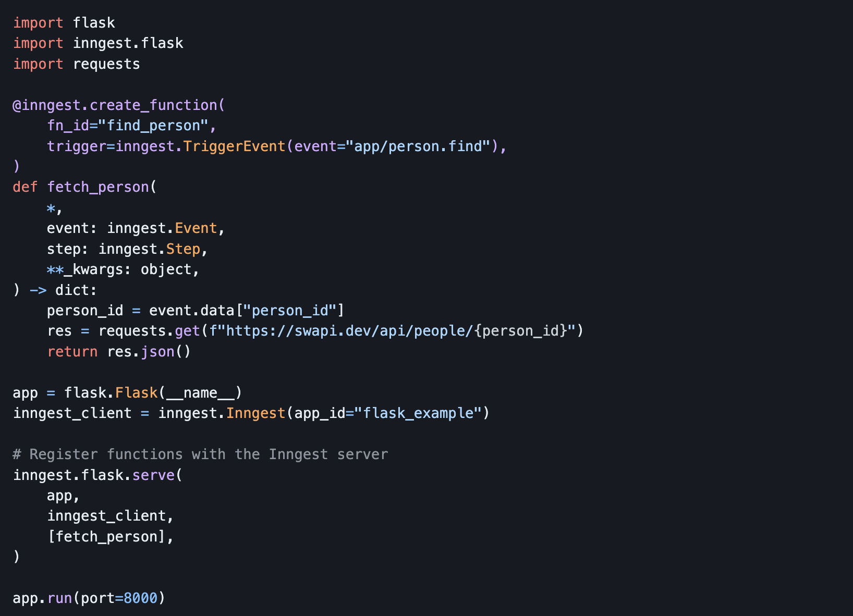Click the 'fn_id="find_person",' argument
Image resolution: width=853 pixels, height=616 pixels.
[131, 126]
